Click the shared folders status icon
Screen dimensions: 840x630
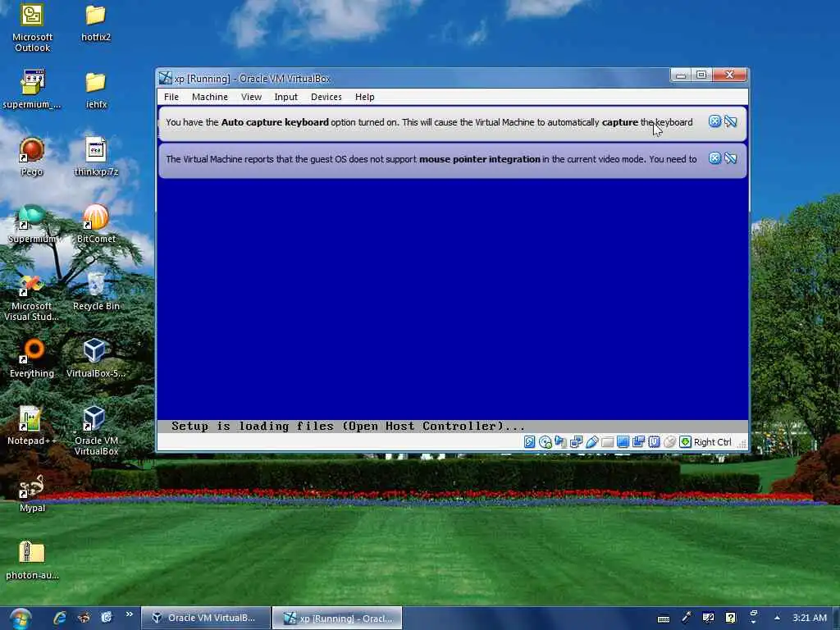pyautogui.click(x=607, y=442)
